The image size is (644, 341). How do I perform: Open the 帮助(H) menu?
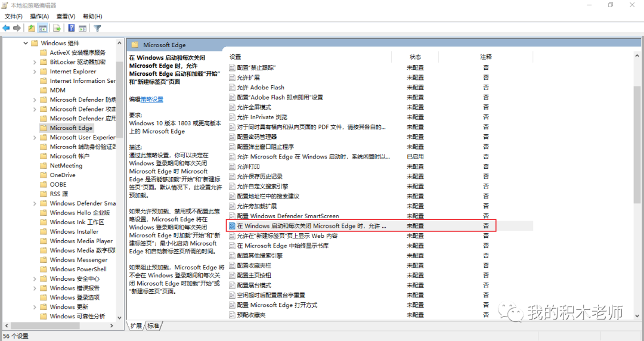click(92, 17)
